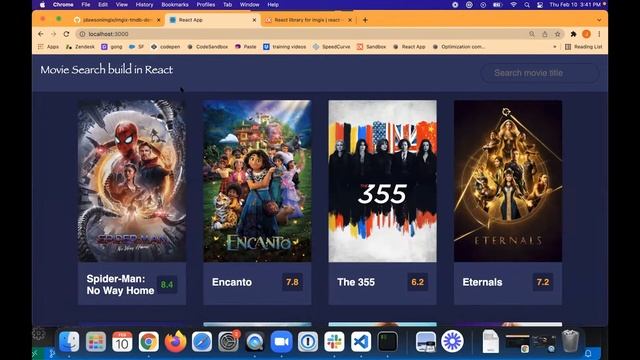Open the Sandbox bookmark
Viewport: 640px width, 360px height.
click(x=371, y=47)
